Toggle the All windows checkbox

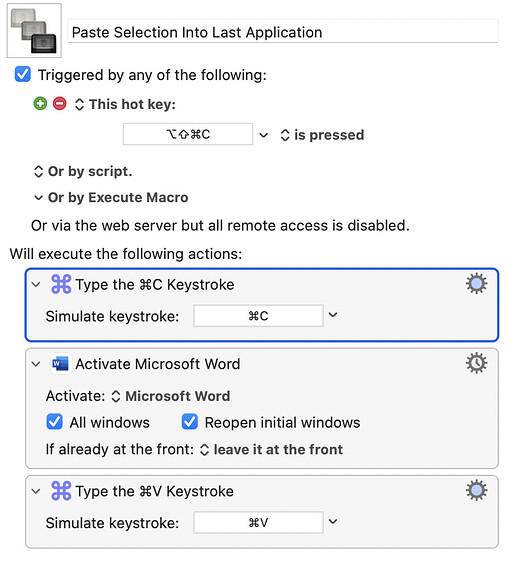point(54,422)
